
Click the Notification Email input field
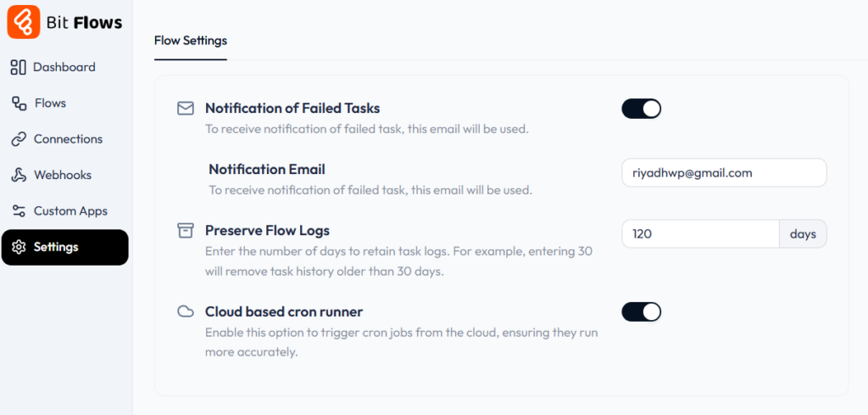point(723,173)
